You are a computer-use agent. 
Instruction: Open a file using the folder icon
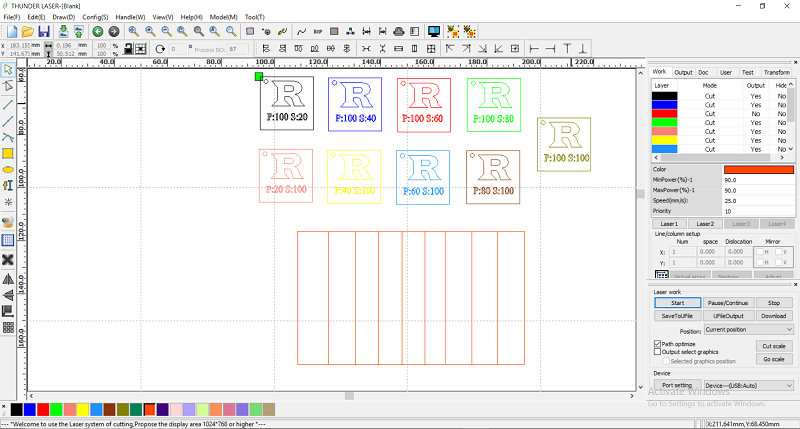[28, 32]
